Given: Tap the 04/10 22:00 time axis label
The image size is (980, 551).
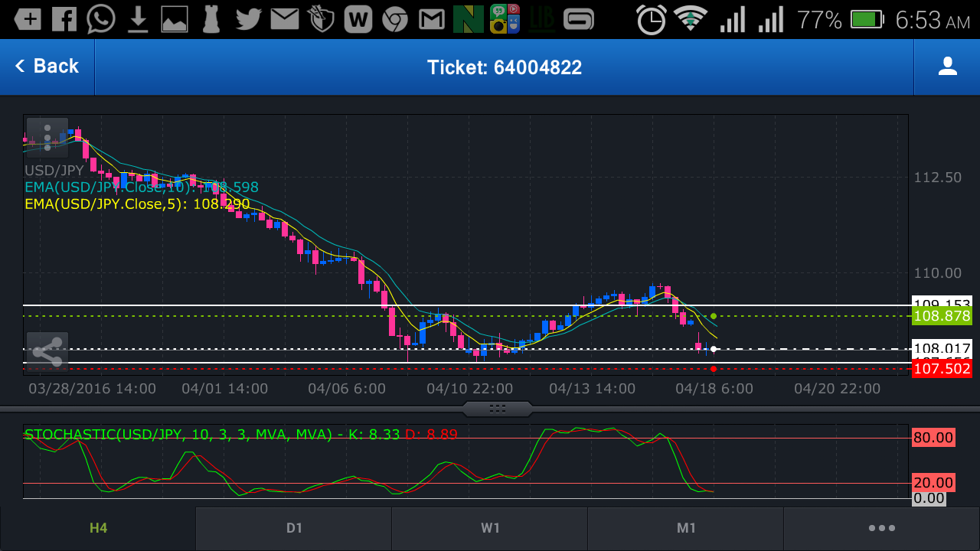Looking at the screenshot, I should click(469, 389).
